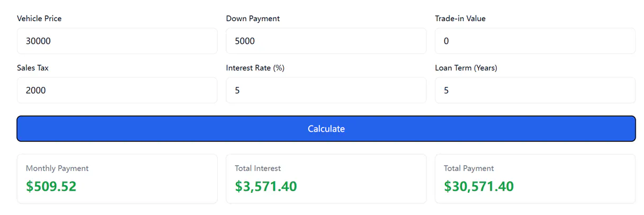Focus the Vehicle Price input field

[117, 41]
